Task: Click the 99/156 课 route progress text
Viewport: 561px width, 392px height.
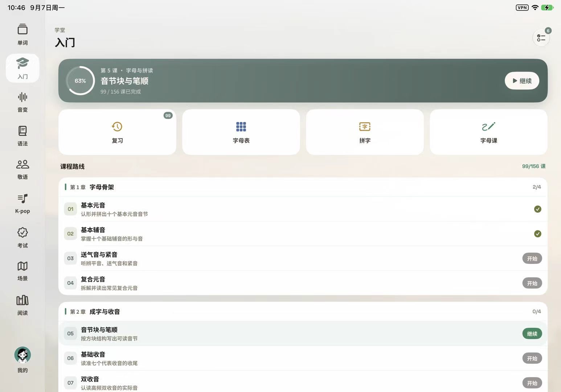Action: [x=534, y=166]
